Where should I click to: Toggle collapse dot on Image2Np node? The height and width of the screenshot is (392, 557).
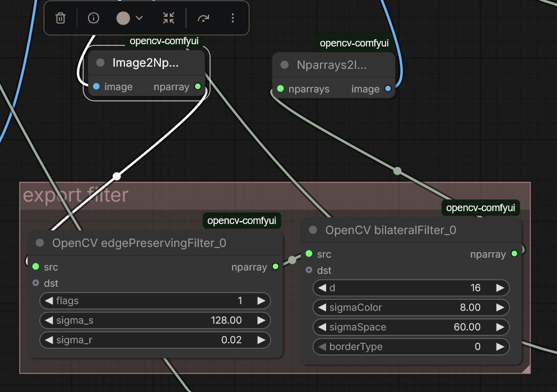(x=100, y=63)
